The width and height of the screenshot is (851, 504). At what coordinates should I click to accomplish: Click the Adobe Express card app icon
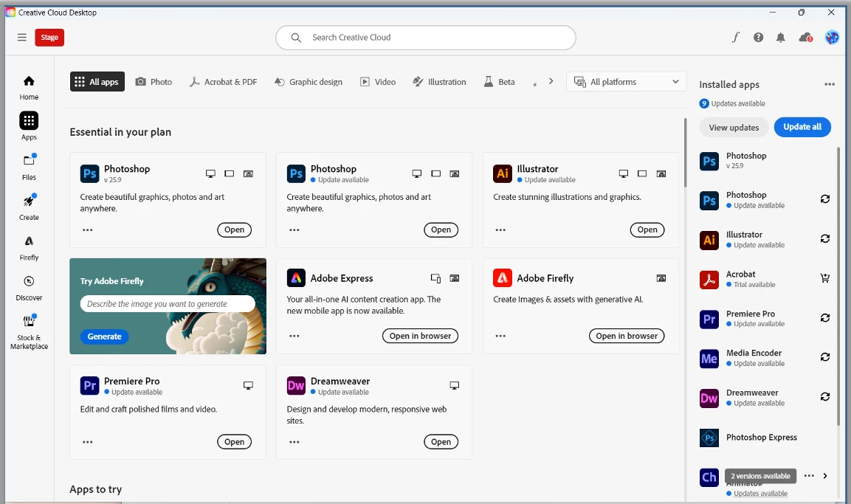tap(296, 278)
